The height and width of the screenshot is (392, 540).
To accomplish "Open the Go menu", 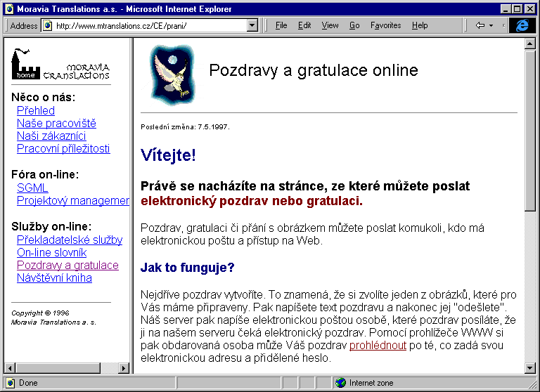I will [x=354, y=25].
